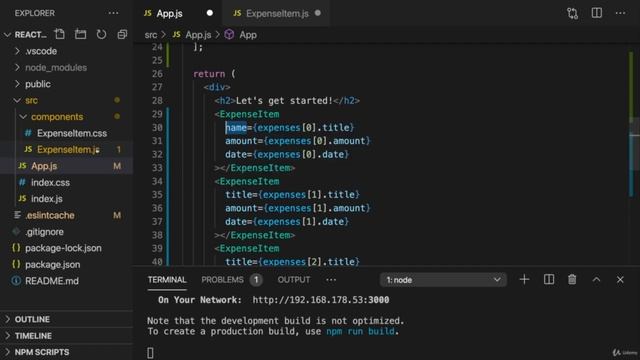The height and width of the screenshot is (360, 640).
Task: Open .eslintcache in the file tree
Action: tap(66, 215)
